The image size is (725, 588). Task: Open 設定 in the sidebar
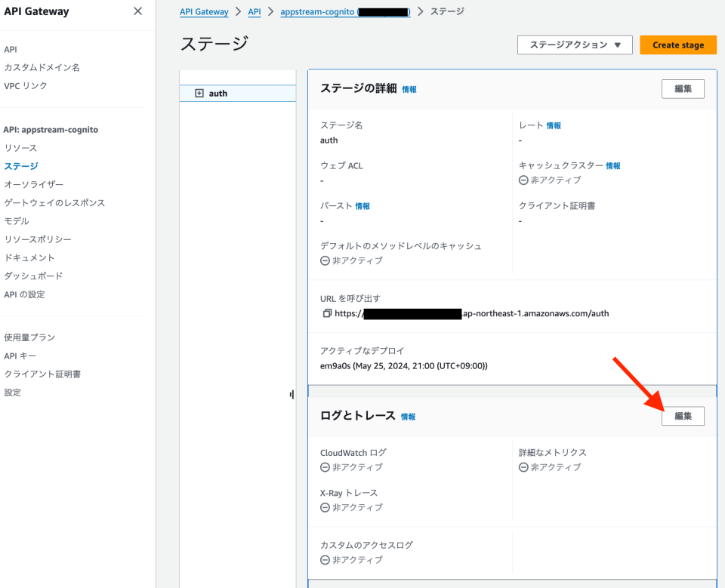coord(13,393)
